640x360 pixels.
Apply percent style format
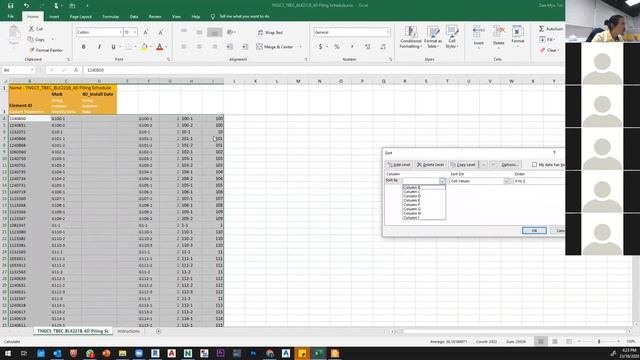point(337,47)
